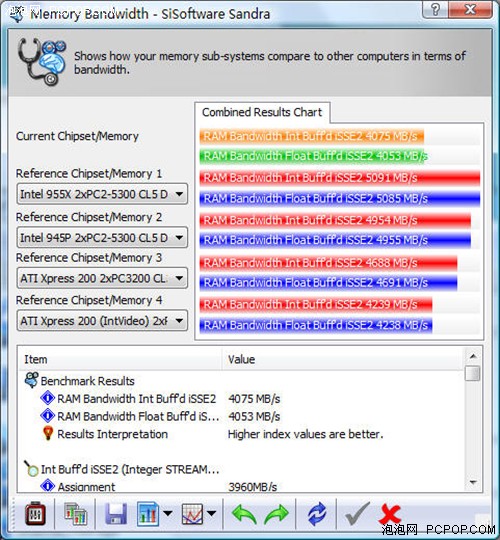This screenshot has width=500, height=540.
Task: Click the blue 4238 MB/s bar
Action: pyautogui.click(x=316, y=325)
